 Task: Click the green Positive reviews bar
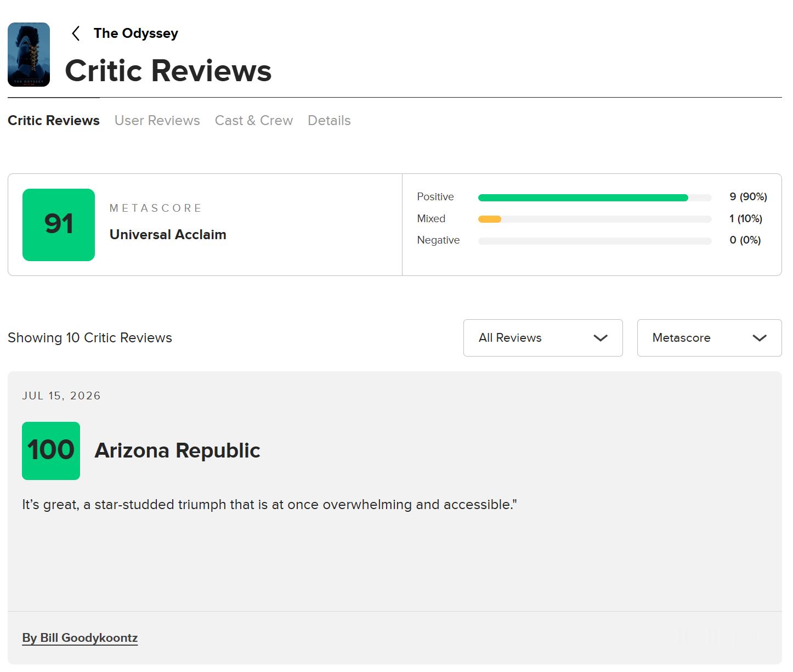pos(583,197)
